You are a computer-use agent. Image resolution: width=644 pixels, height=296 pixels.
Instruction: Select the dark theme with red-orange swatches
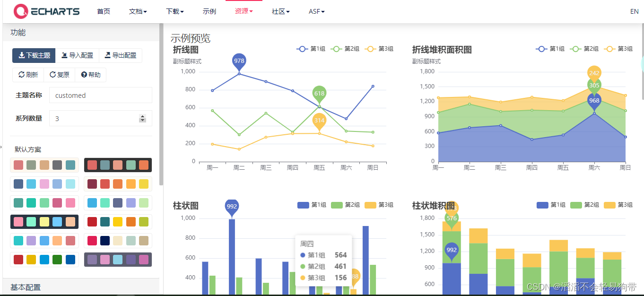tap(118, 165)
